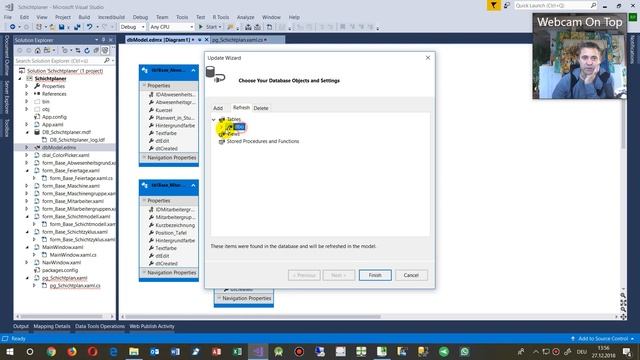
Task: Click the Undo toolbar icon
Action: click(89, 27)
